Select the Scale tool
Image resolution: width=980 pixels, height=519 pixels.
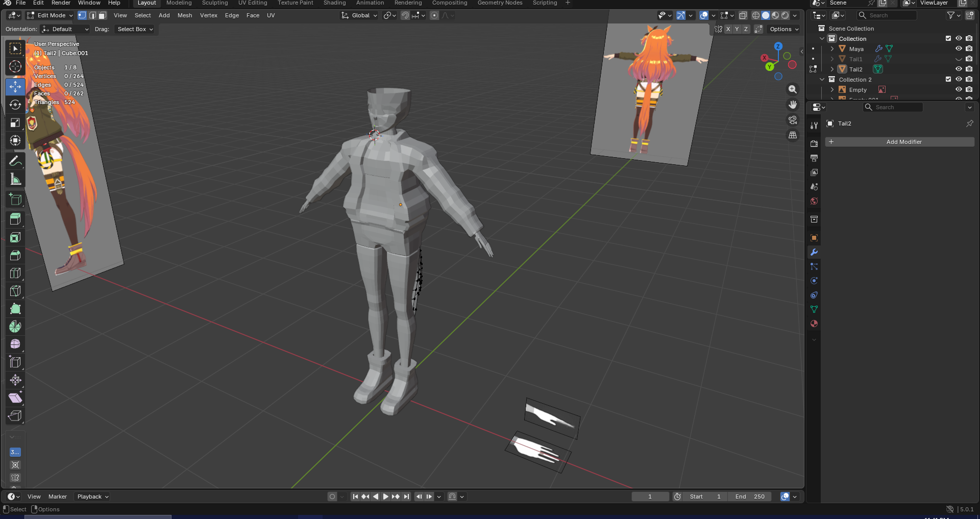[15, 122]
